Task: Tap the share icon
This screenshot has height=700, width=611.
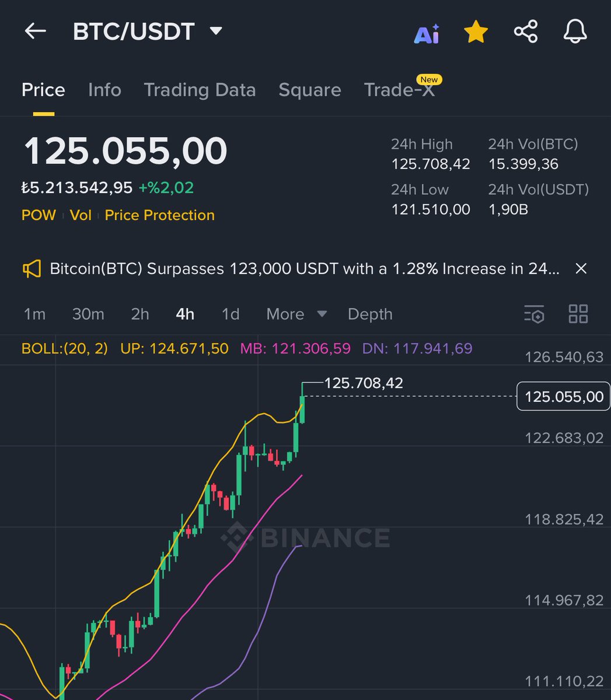Action: (526, 32)
